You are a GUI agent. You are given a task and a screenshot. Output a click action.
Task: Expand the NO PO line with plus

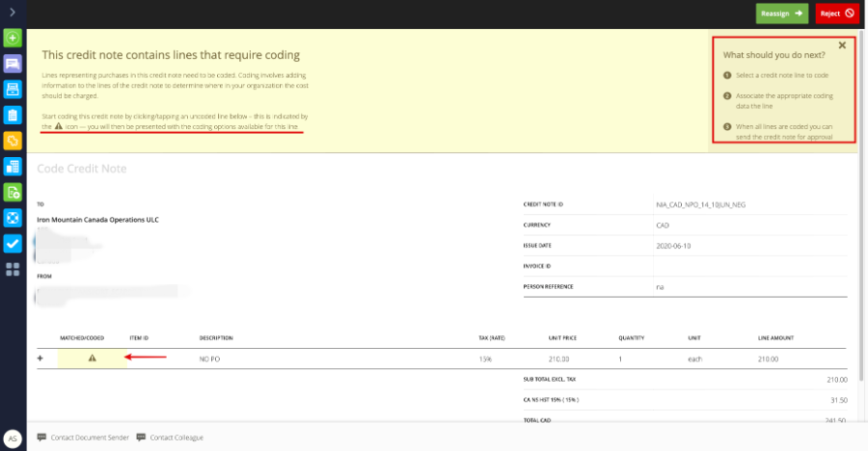pyautogui.click(x=40, y=358)
